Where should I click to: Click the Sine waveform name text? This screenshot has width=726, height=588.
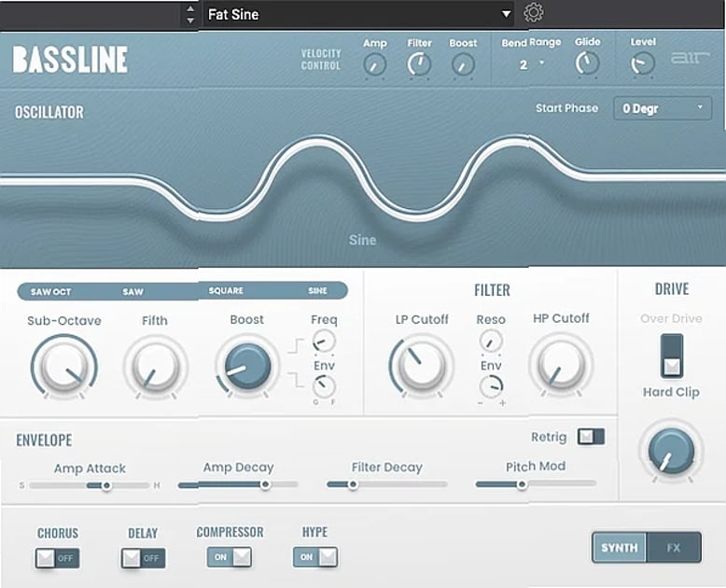click(x=363, y=240)
